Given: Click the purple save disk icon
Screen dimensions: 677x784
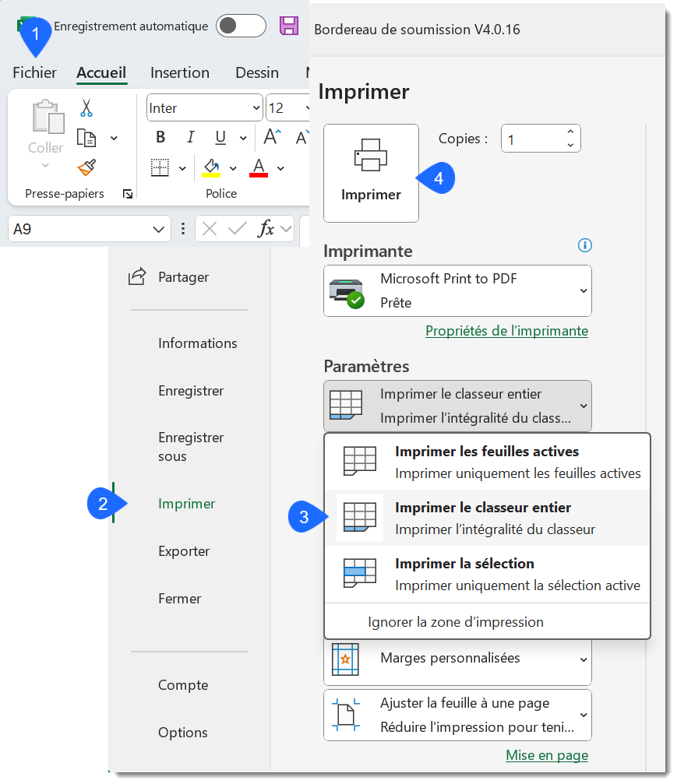Looking at the screenshot, I should (x=289, y=26).
